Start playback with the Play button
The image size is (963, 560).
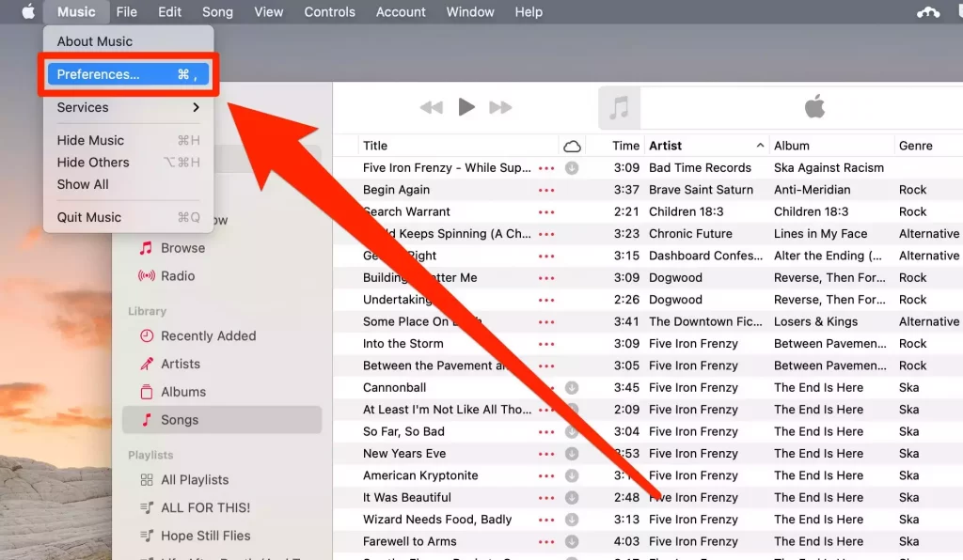[466, 107]
